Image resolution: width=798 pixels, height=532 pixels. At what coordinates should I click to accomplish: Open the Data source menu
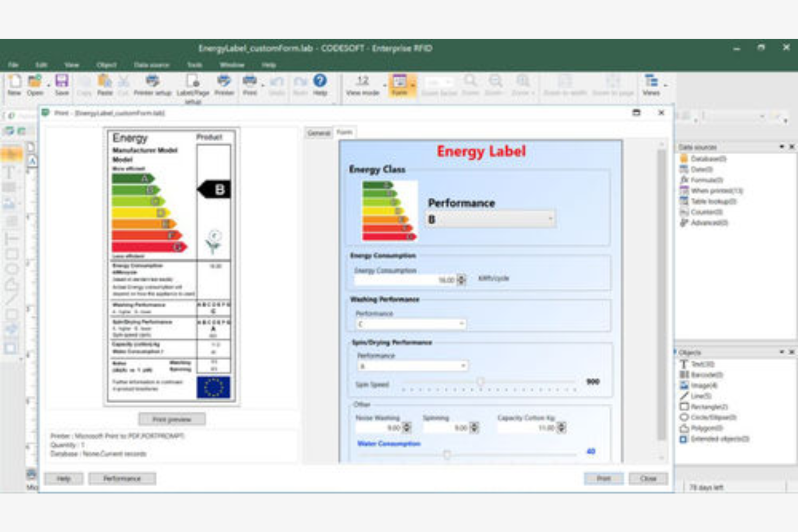coord(152,65)
